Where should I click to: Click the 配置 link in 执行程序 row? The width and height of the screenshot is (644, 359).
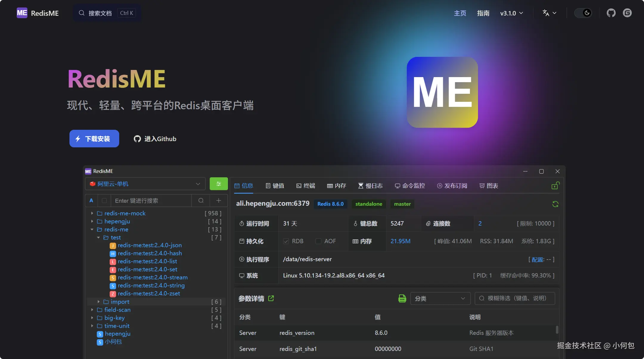[538, 260]
